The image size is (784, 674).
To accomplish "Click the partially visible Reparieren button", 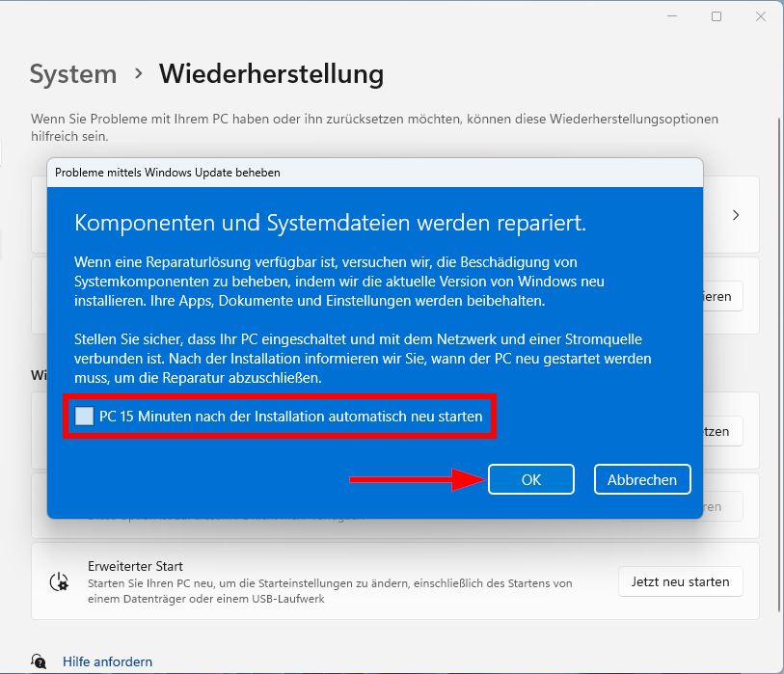I will click(718, 296).
